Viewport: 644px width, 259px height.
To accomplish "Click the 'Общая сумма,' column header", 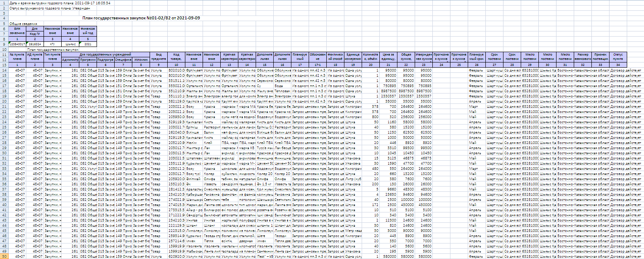I will pos(406,57).
